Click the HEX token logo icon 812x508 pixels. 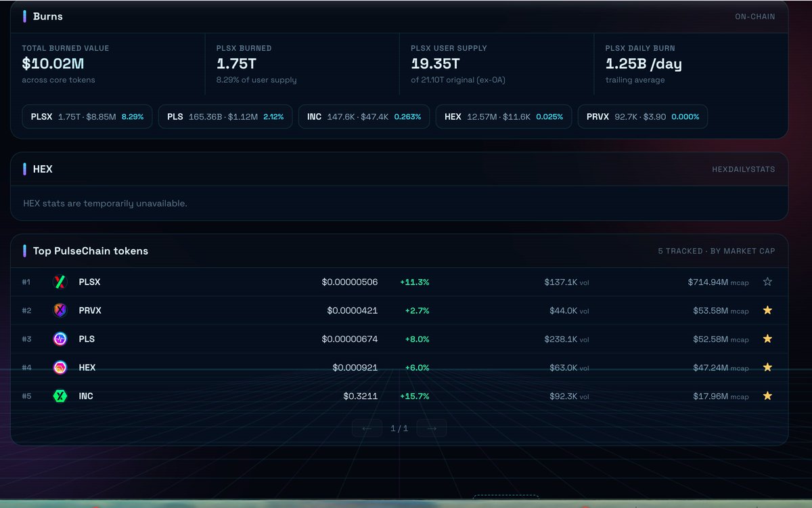click(x=60, y=367)
